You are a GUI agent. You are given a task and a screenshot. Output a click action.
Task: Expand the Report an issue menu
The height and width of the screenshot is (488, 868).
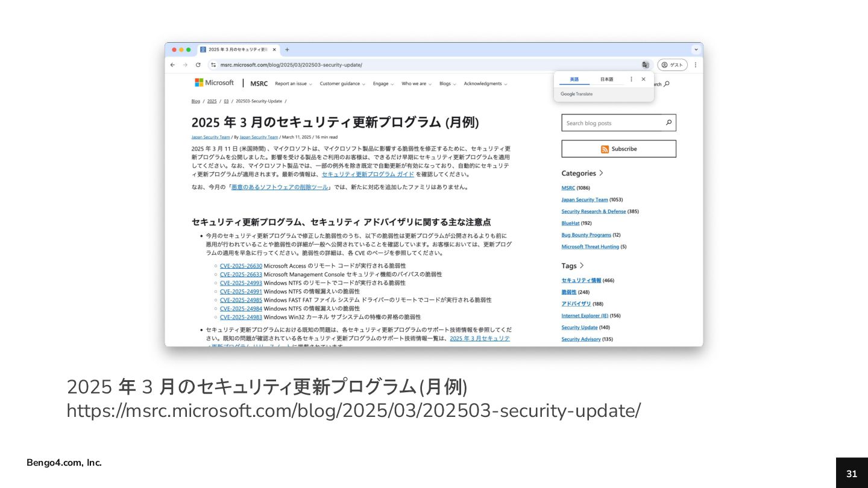tap(294, 84)
